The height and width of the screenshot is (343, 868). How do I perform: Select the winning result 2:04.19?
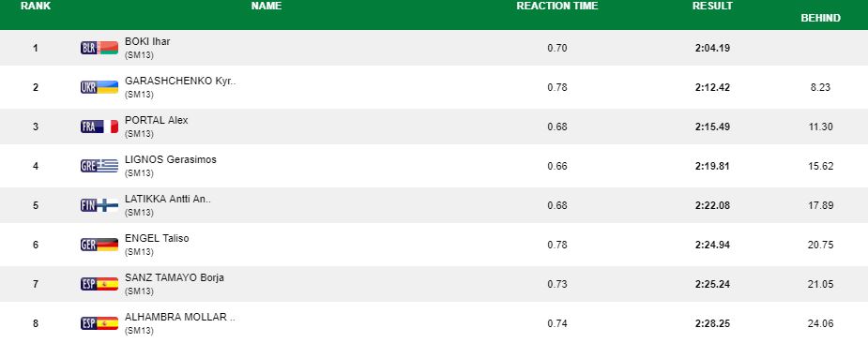click(x=712, y=48)
